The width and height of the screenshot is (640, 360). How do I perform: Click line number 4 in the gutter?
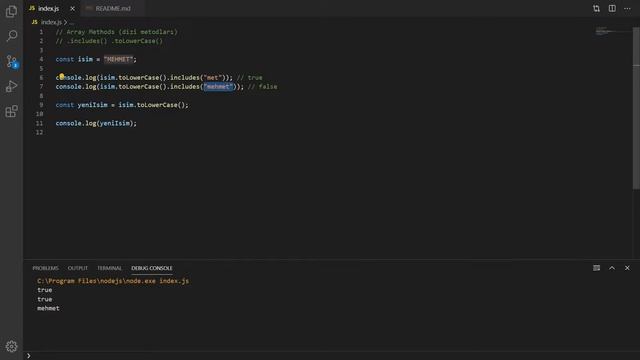pos(41,59)
